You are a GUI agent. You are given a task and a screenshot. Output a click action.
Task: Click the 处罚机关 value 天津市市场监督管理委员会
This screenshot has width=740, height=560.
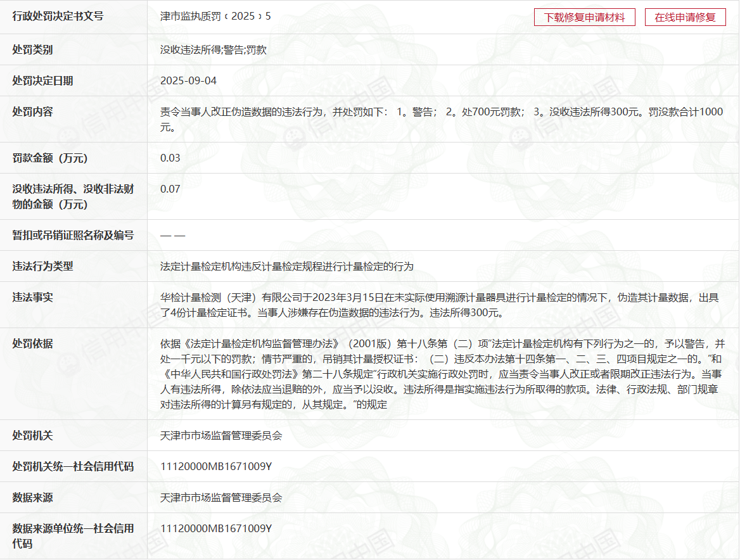click(221, 436)
